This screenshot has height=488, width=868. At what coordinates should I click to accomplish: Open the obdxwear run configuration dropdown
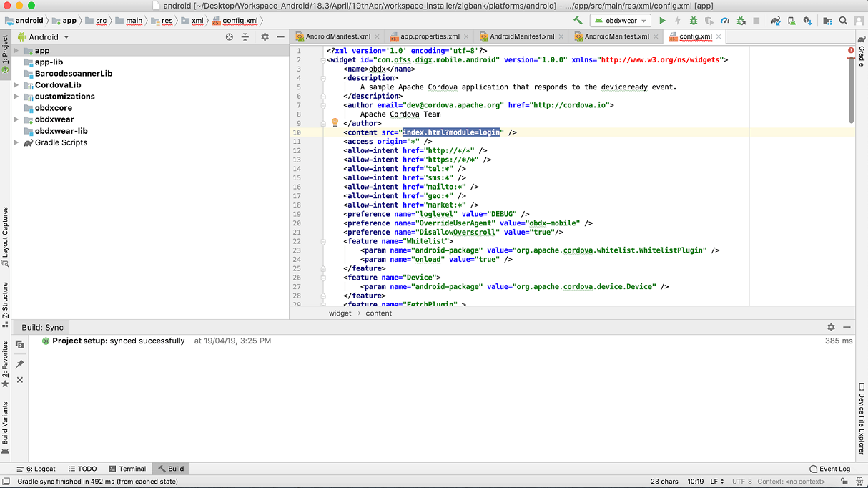[x=621, y=21]
